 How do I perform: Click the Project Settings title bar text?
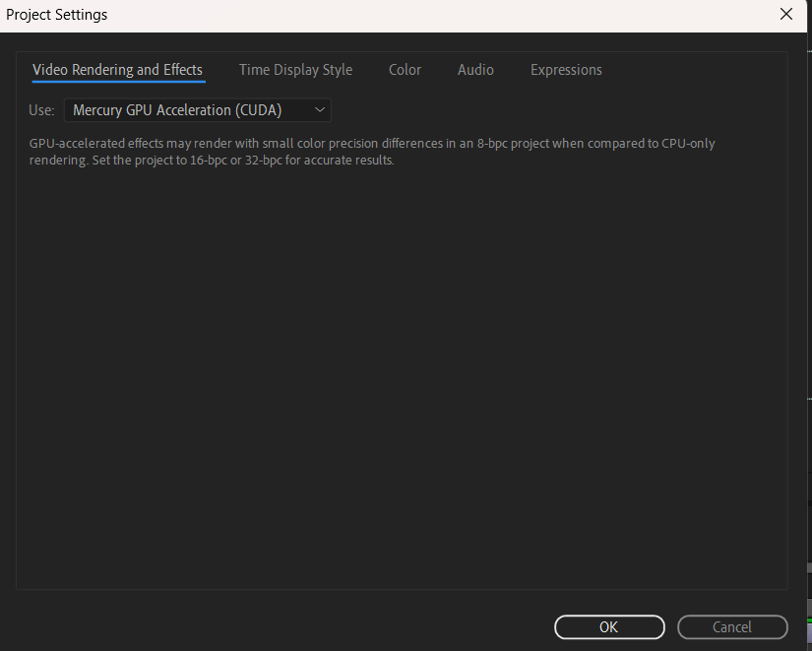click(56, 14)
